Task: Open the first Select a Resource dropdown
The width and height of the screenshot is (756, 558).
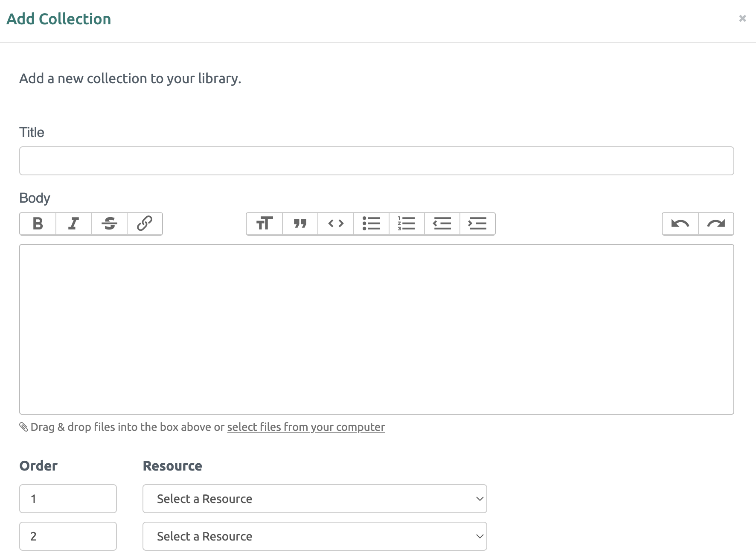Action: (x=315, y=499)
